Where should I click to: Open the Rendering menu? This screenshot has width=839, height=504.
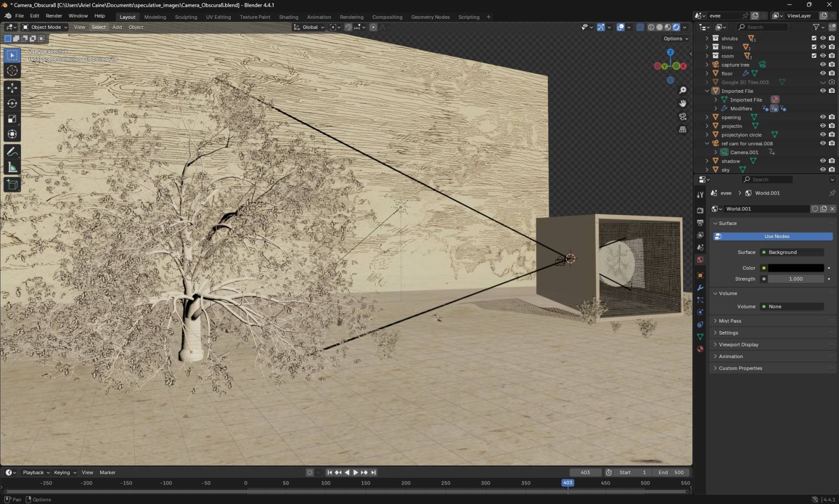click(x=351, y=17)
